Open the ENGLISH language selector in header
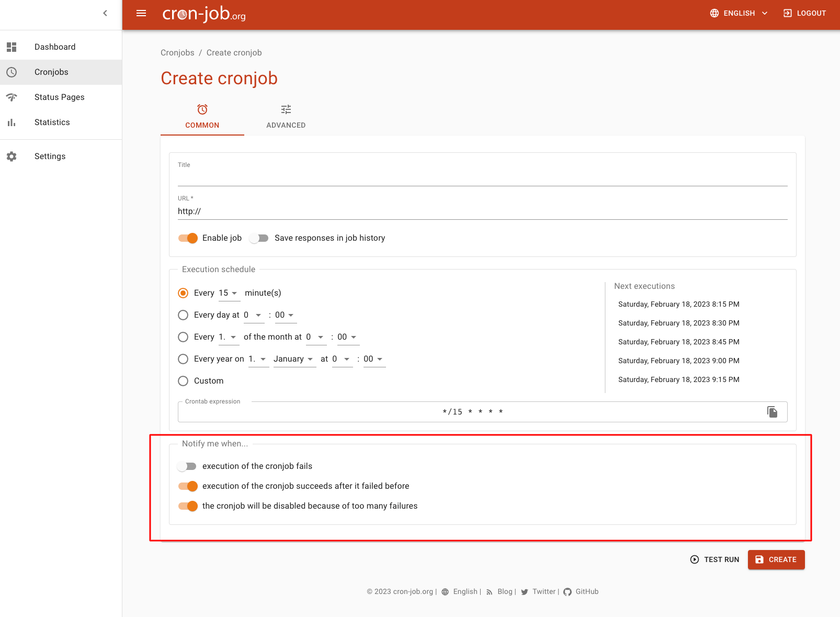840x617 pixels. (739, 13)
